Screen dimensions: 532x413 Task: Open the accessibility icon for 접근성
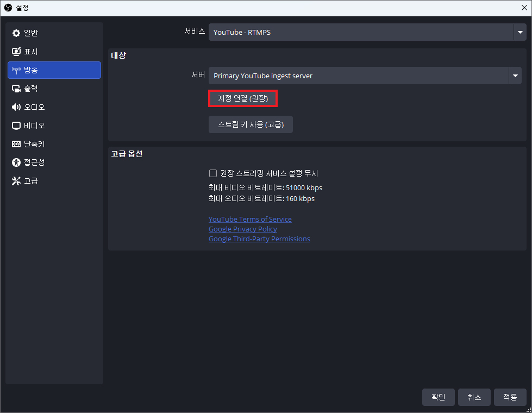pyautogui.click(x=16, y=162)
